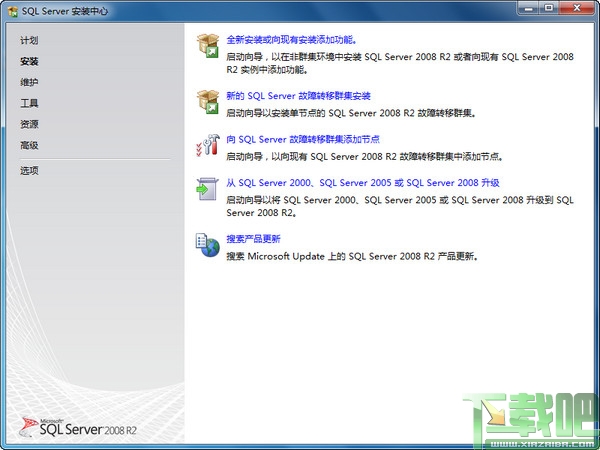Open the 资源 section

(29, 124)
